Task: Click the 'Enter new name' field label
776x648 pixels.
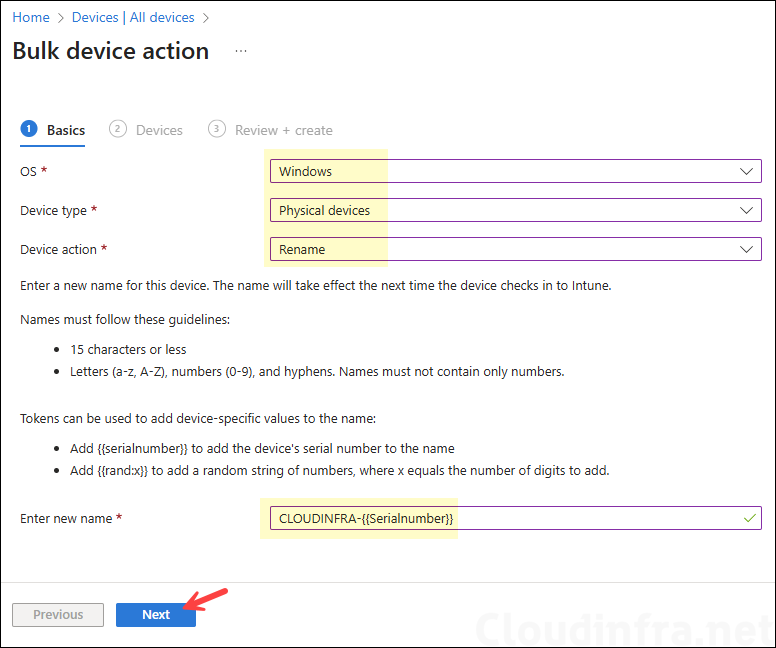Action: tap(66, 518)
